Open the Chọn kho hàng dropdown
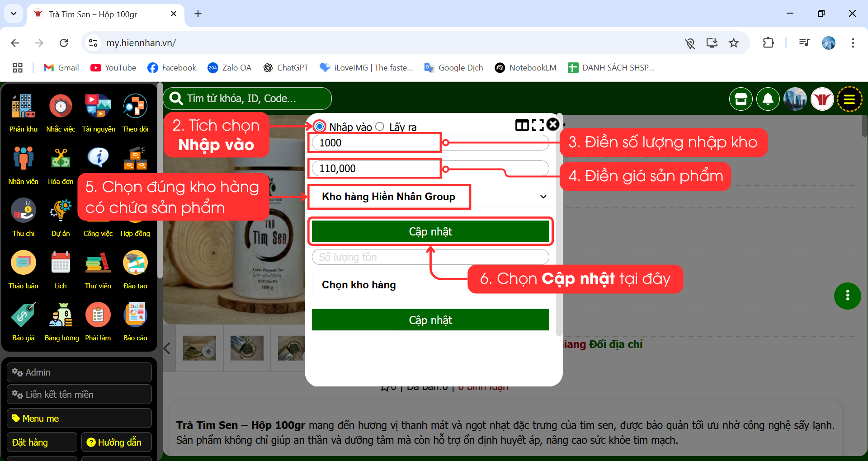The height and width of the screenshot is (461, 868). (x=430, y=285)
